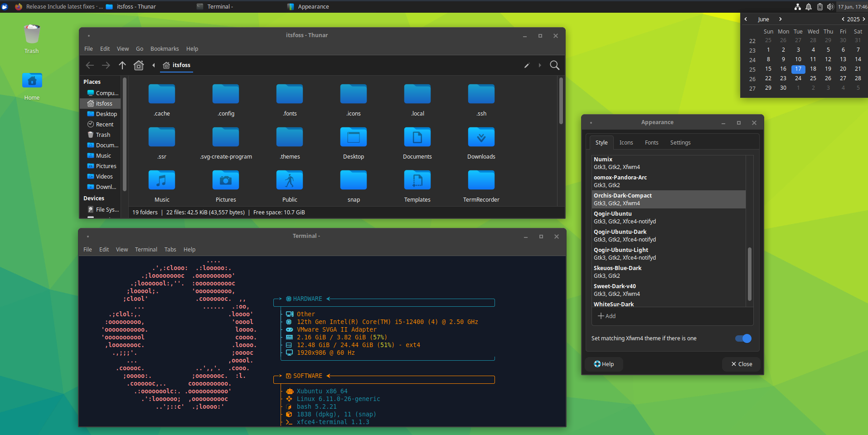868x435 pixels.
Task: Click the theme list scrollbar in Appearance
Action: coord(749,274)
